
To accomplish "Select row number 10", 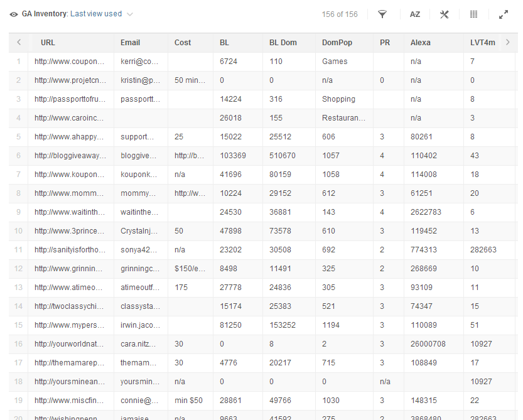I will [x=18, y=231].
